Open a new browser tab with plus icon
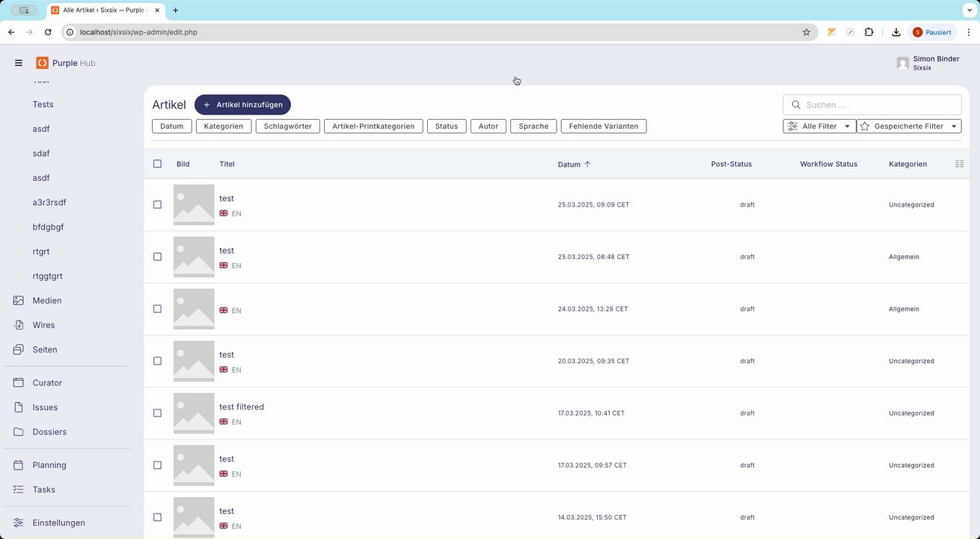 click(x=176, y=10)
